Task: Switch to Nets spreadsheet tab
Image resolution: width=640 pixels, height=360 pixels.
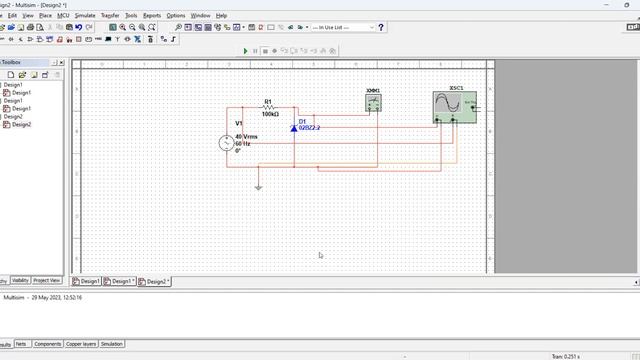Action: pos(21,344)
